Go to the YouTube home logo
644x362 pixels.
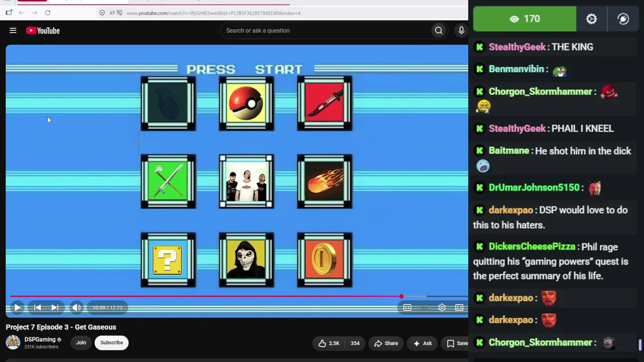click(x=43, y=31)
